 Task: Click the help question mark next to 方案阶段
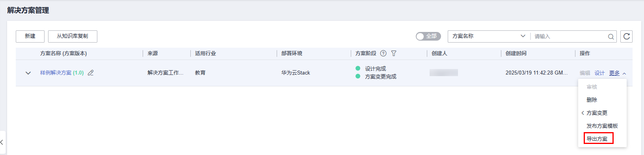(x=383, y=53)
